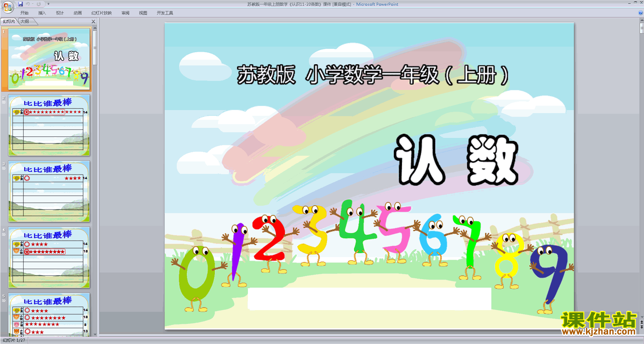Click the Undo button in quick access toolbar

coord(28,4)
